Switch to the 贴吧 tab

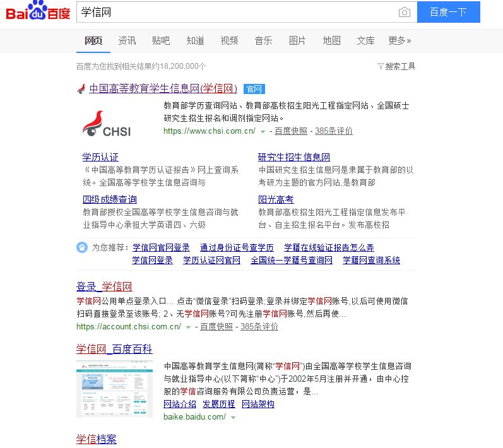click(x=161, y=41)
